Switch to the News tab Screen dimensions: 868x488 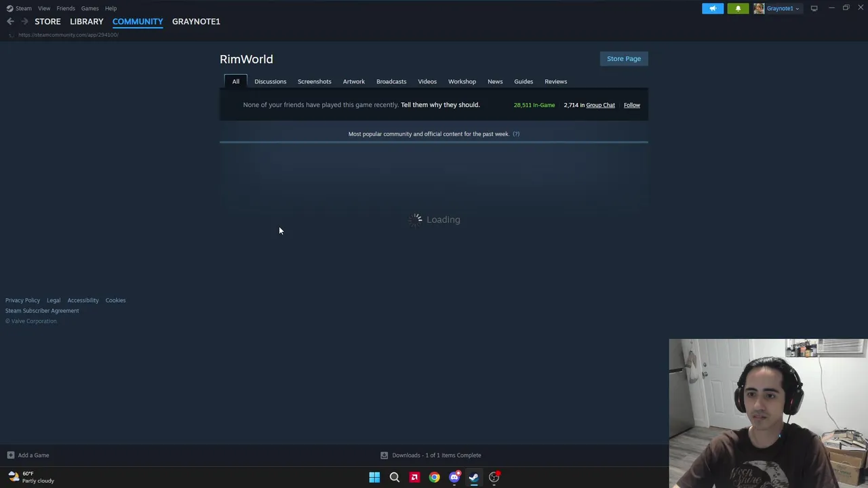[495, 81]
